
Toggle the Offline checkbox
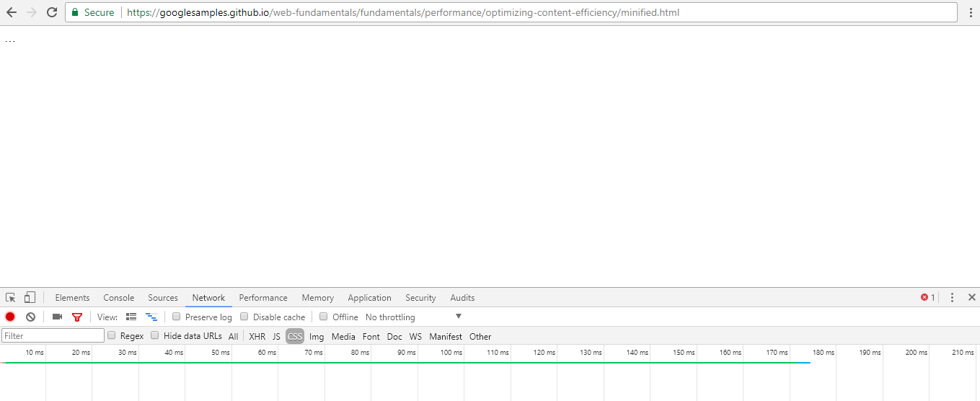click(324, 317)
